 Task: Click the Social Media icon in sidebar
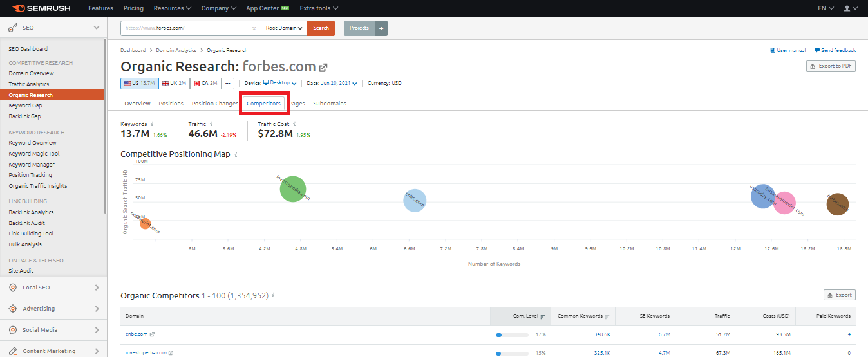coord(13,330)
